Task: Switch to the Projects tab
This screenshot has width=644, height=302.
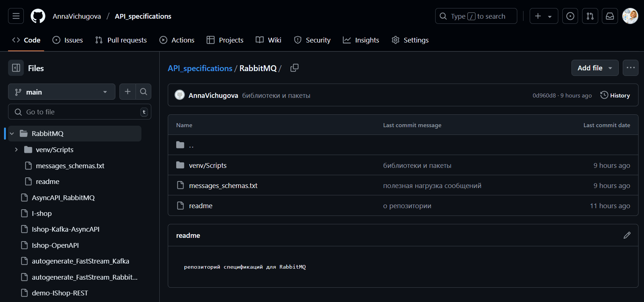Action: click(225, 40)
